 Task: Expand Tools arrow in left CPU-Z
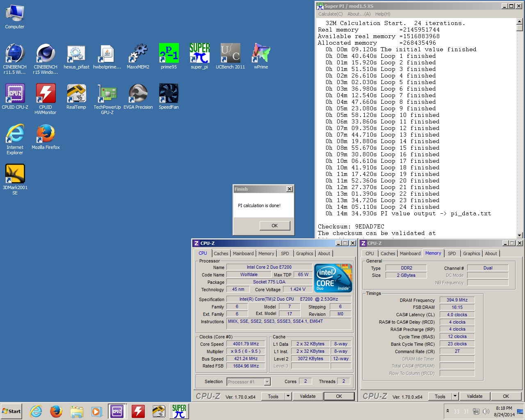(288, 396)
